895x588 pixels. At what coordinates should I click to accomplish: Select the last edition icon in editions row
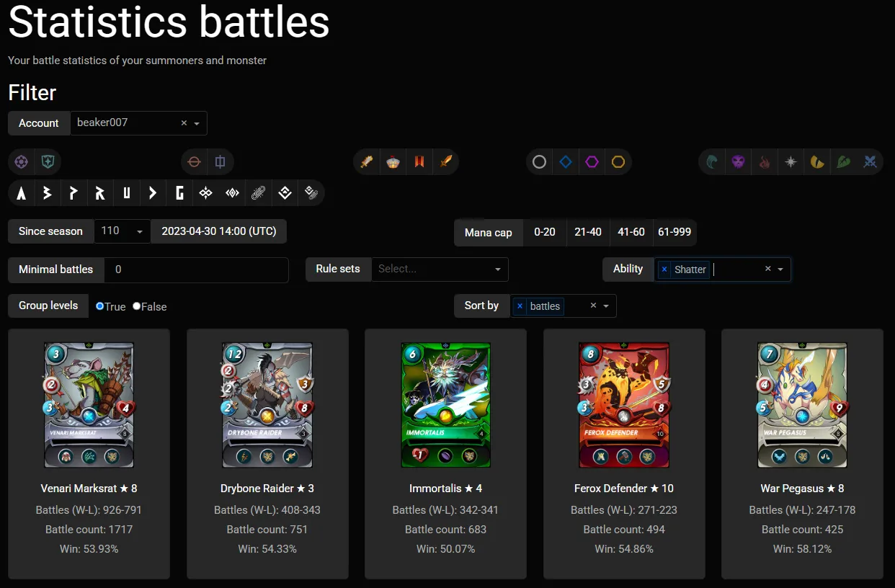coord(311,193)
